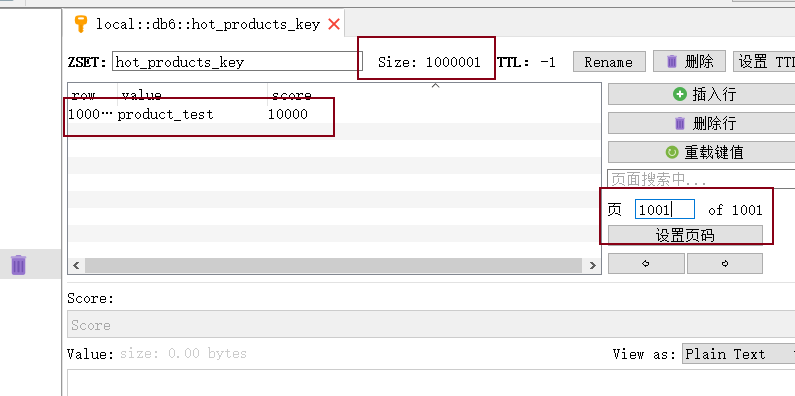Click the purple trash icon in sidebar
Image resolution: width=795 pixels, height=396 pixels.
pyautogui.click(x=18, y=265)
